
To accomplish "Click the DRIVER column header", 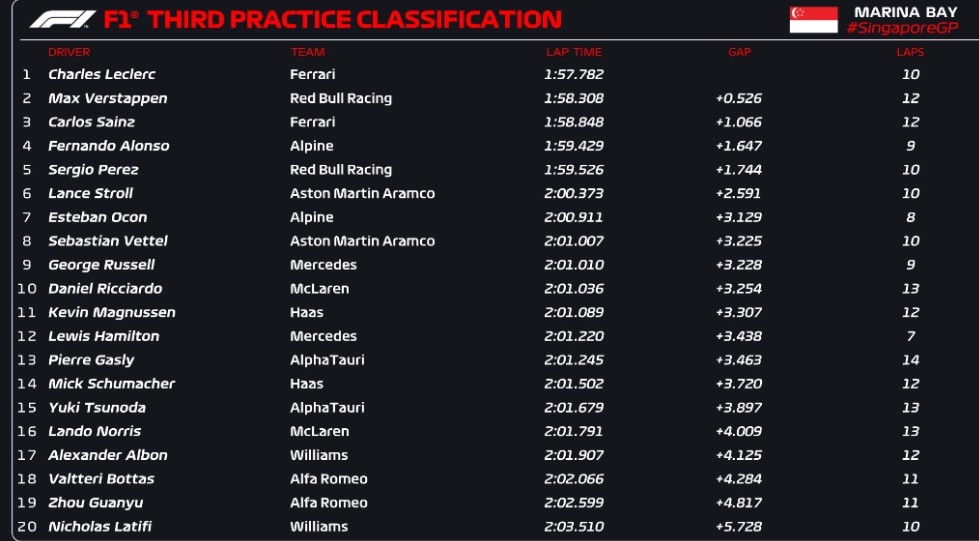I will 69,52.
